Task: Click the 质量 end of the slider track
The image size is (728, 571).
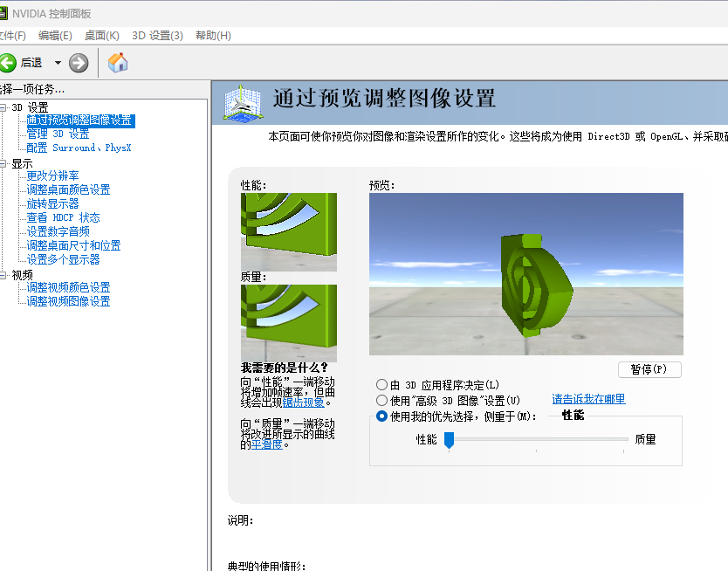Action: [623, 439]
